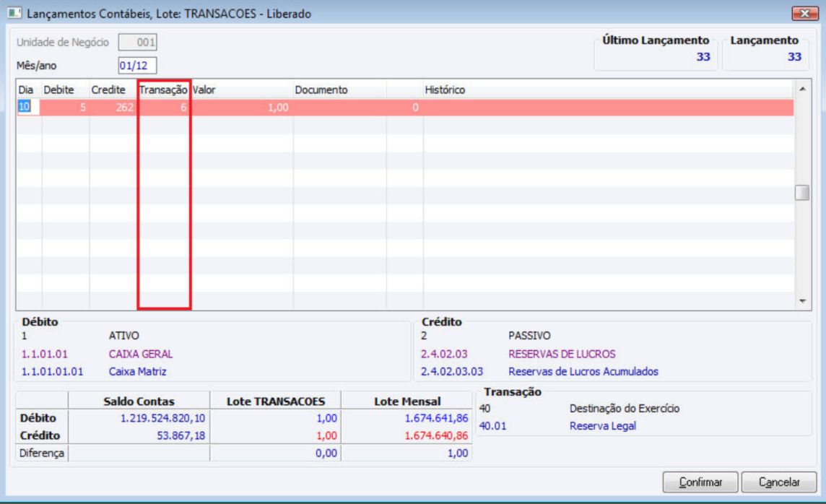Click the Saldo Contas débito value 1.219.524.820,10
This screenshot has height=504, width=826.
[x=162, y=418]
